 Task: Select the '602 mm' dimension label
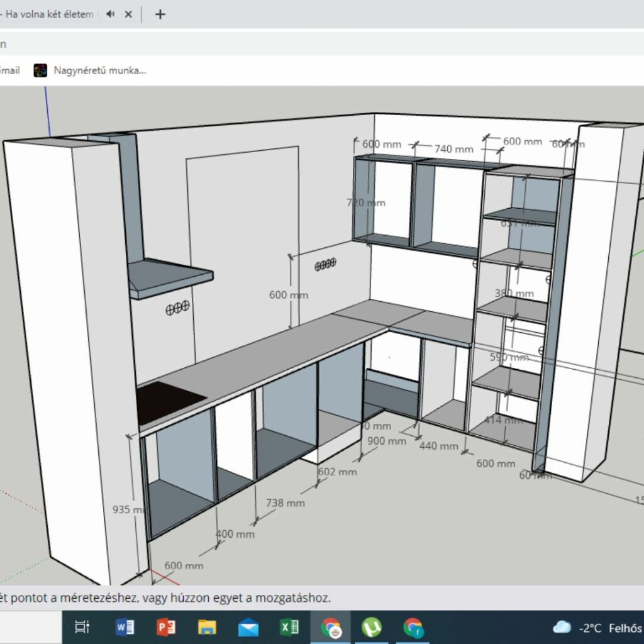pos(337,472)
